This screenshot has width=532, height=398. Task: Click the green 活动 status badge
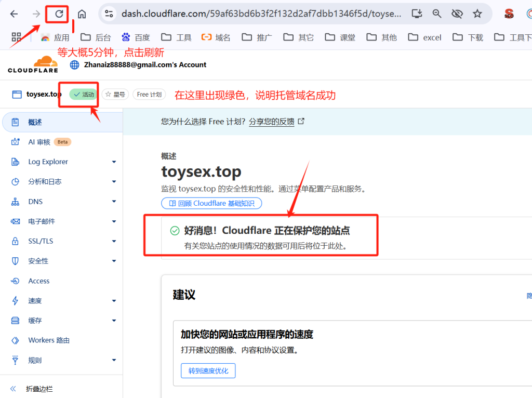(x=84, y=95)
